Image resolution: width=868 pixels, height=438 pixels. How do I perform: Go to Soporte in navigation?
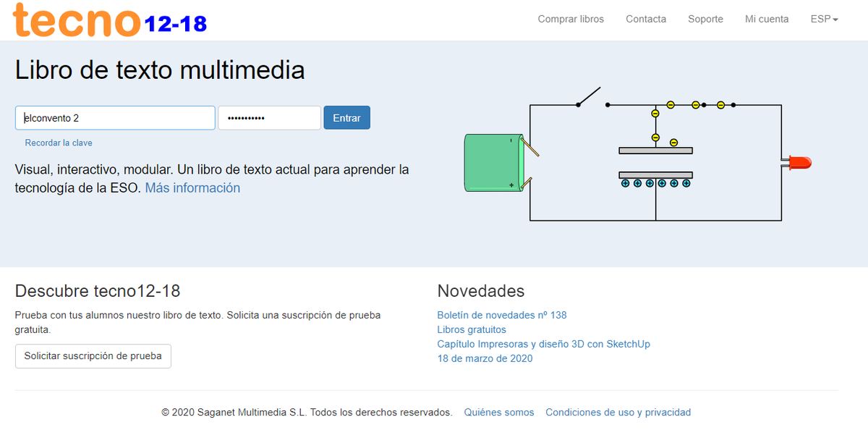705,19
